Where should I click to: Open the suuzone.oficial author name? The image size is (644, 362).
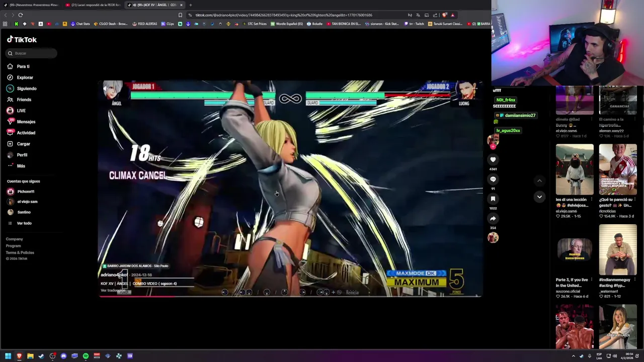click(x=568, y=291)
